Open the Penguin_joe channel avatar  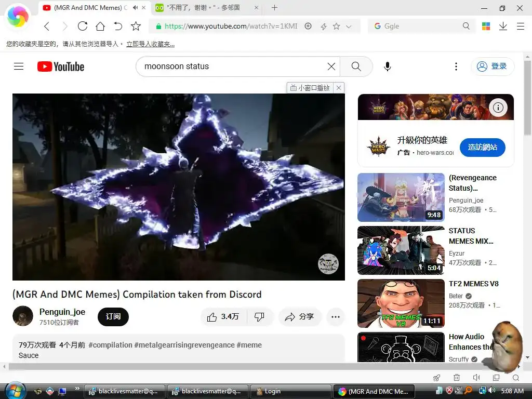pyautogui.click(x=23, y=316)
